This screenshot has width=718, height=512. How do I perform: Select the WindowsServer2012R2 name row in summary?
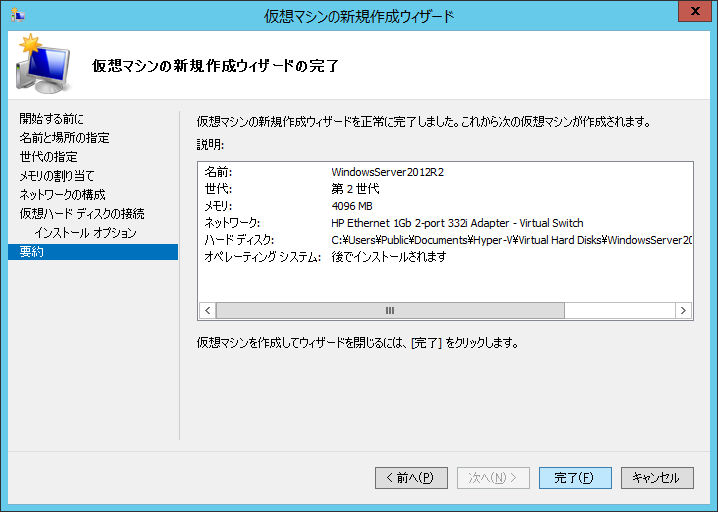click(x=388, y=172)
